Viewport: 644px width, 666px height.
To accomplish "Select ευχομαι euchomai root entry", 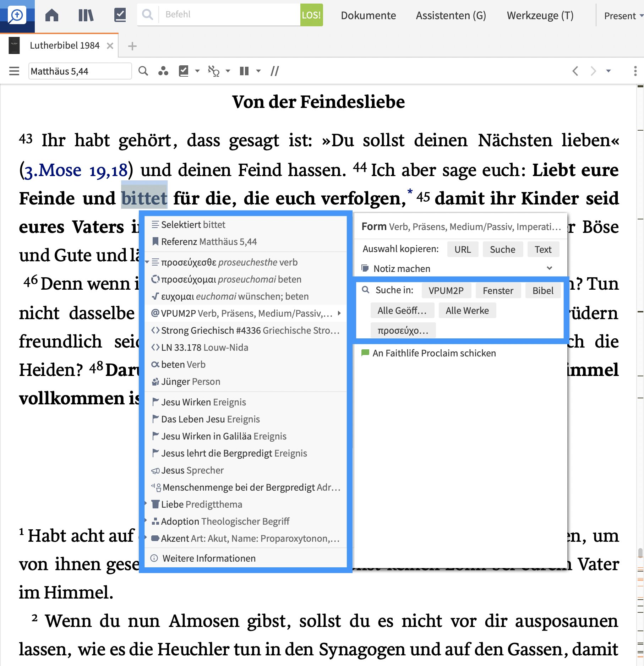I will 245,296.
